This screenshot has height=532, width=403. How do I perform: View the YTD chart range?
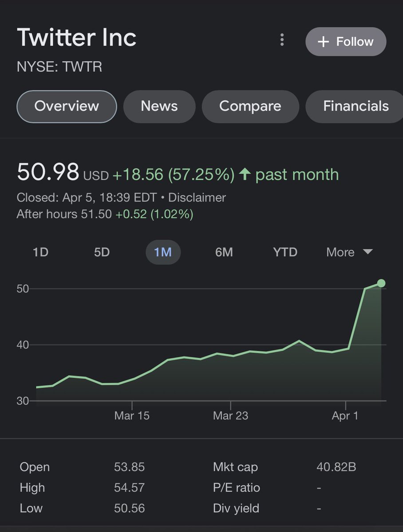(x=285, y=252)
